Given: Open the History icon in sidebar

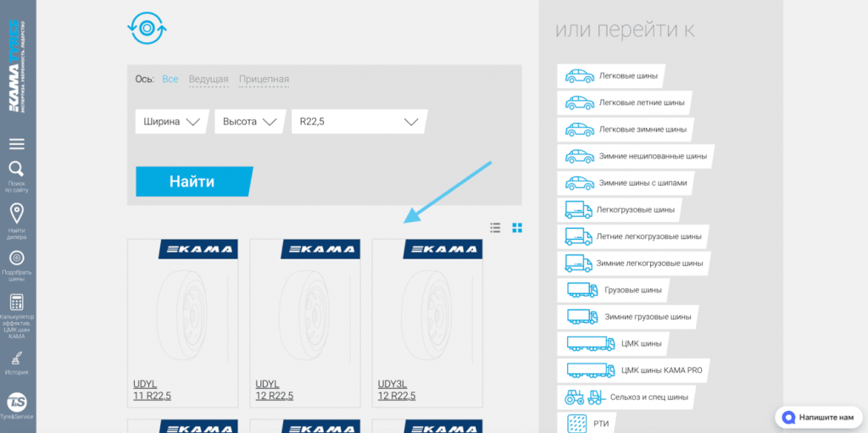Looking at the screenshot, I should [x=17, y=358].
